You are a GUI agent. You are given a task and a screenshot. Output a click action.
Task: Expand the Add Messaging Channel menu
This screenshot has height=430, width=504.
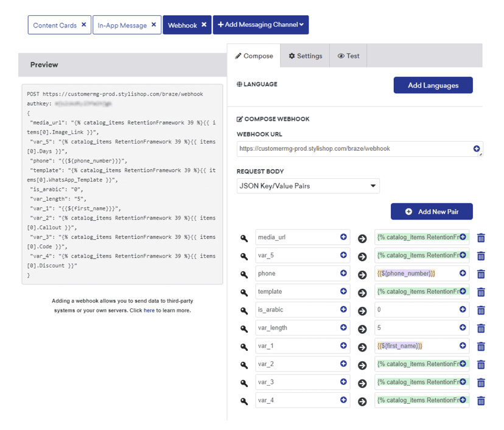[x=261, y=25]
